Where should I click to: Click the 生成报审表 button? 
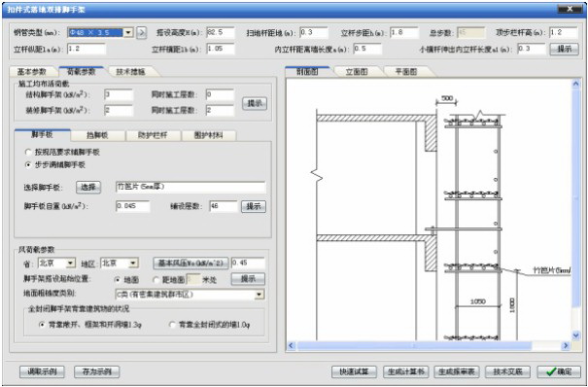click(x=457, y=372)
